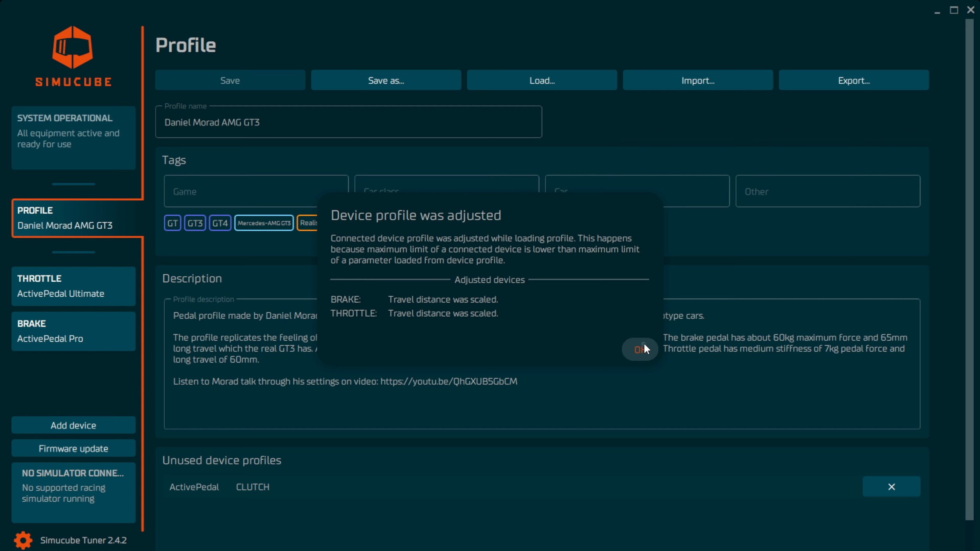Open the System Operational status panel
980x551 pixels.
point(73,138)
